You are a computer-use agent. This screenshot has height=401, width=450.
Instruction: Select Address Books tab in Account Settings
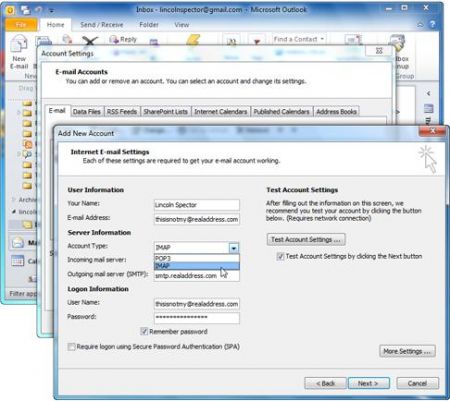click(x=336, y=112)
